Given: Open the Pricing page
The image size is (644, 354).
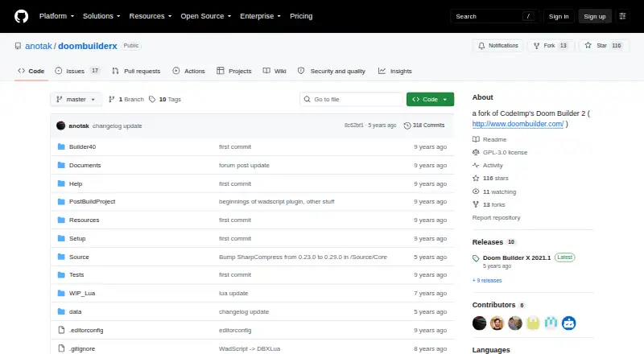Looking at the screenshot, I should pos(301,16).
